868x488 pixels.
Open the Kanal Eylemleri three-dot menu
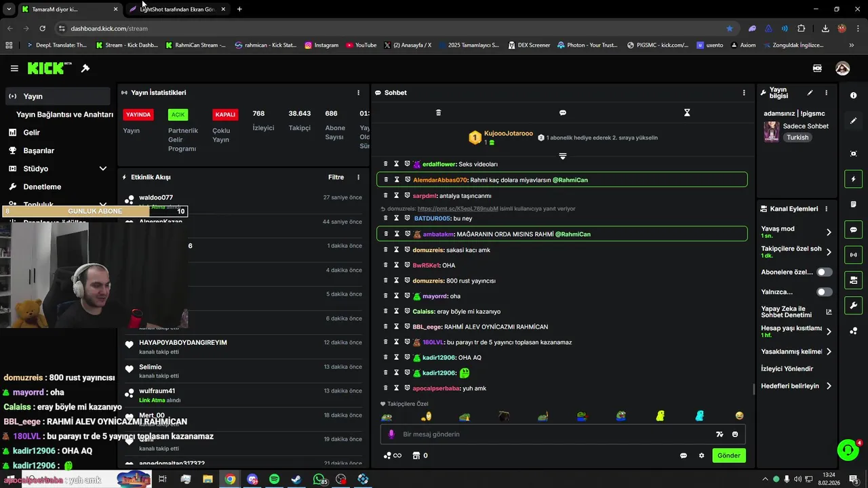pyautogui.click(x=826, y=209)
